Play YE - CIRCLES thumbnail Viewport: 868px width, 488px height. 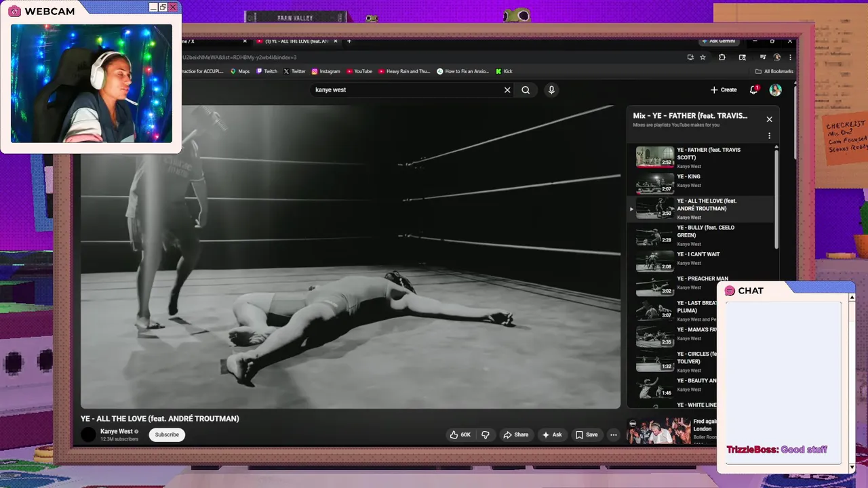click(654, 361)
